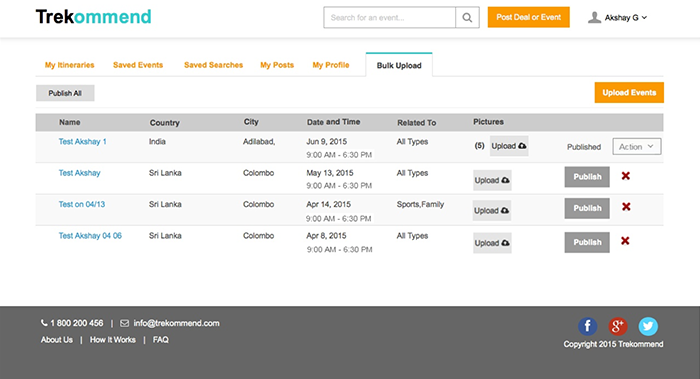Click the search magnifier icon
The image size is (700, 379).
(467, 17)
